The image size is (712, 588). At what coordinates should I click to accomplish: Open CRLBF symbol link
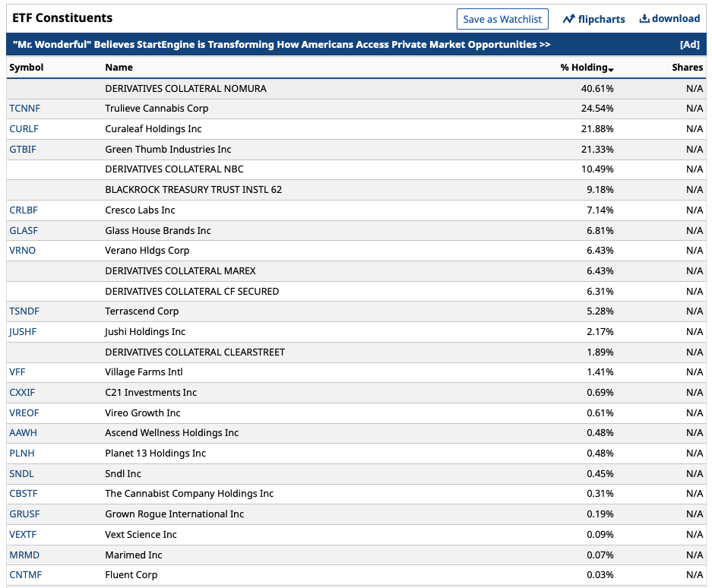pos(24,210)
